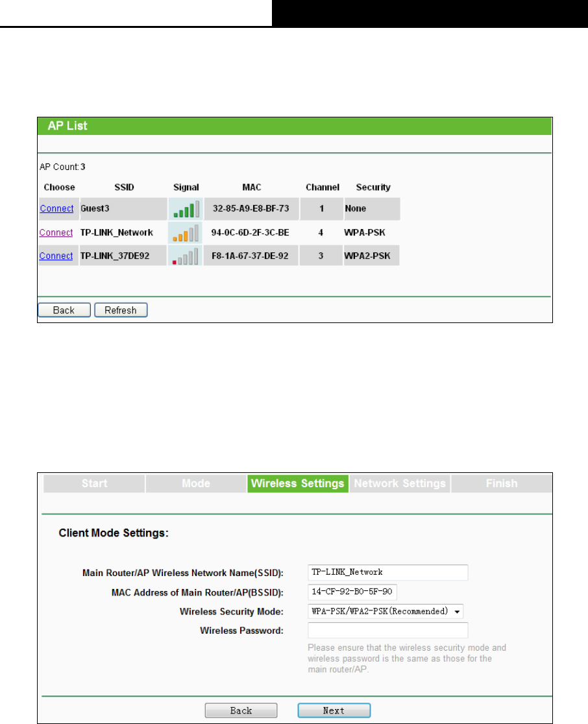Click the Connect link for Guest3

[57, 208]
